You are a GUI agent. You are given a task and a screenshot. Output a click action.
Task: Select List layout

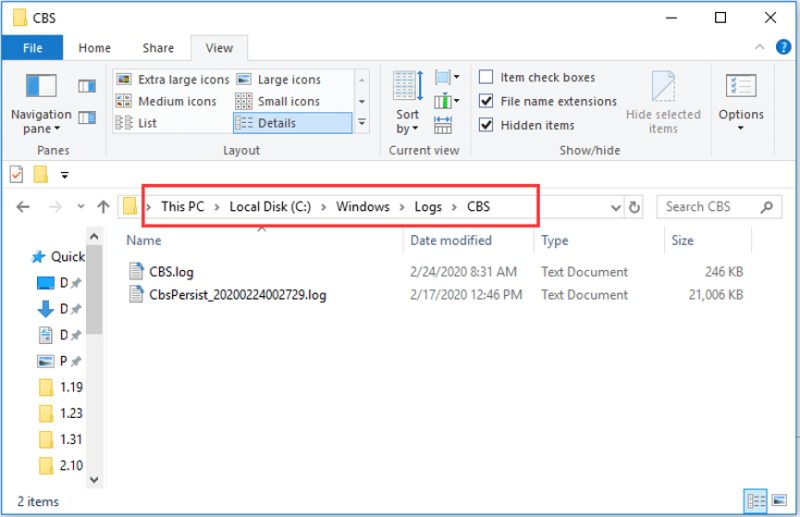(136, 123)
